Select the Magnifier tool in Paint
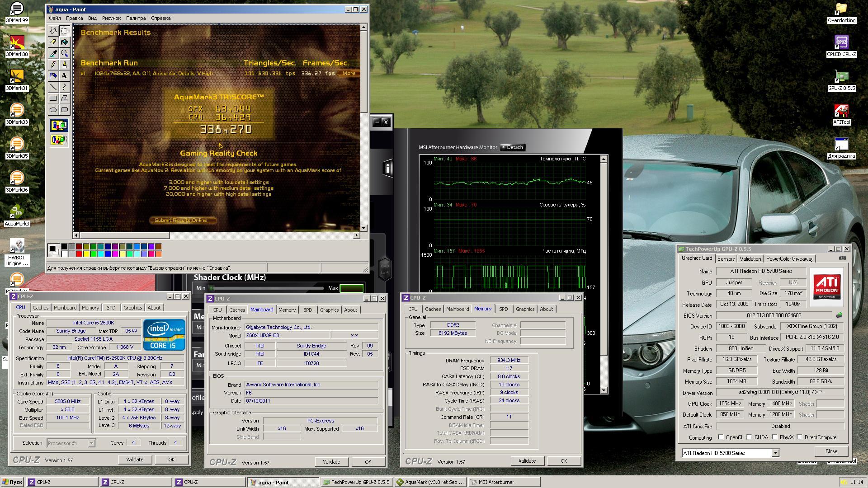The width and height of the screenshot is (868, 488). [65, 53]
